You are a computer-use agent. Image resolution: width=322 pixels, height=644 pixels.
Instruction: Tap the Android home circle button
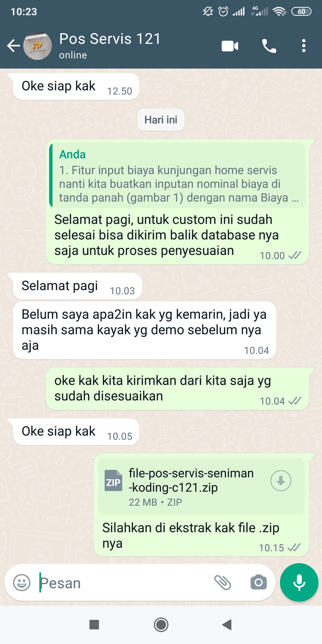pos(161,624)
